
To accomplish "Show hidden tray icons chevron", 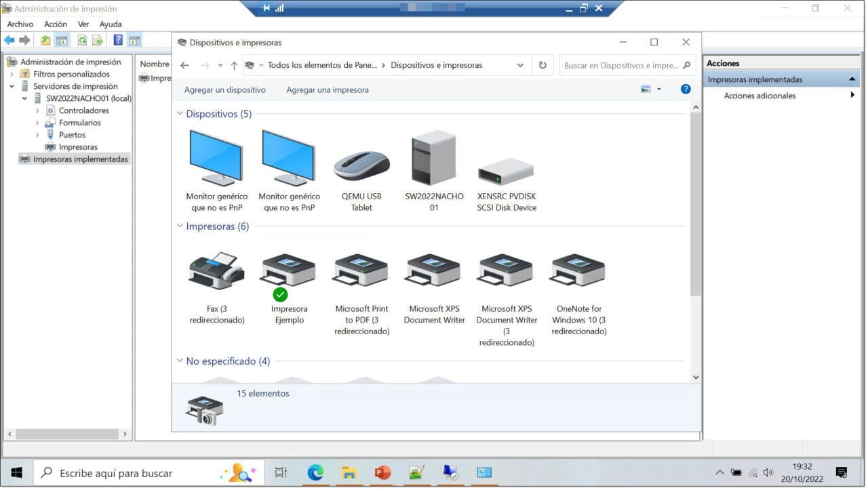I will (x=719, y=472).
